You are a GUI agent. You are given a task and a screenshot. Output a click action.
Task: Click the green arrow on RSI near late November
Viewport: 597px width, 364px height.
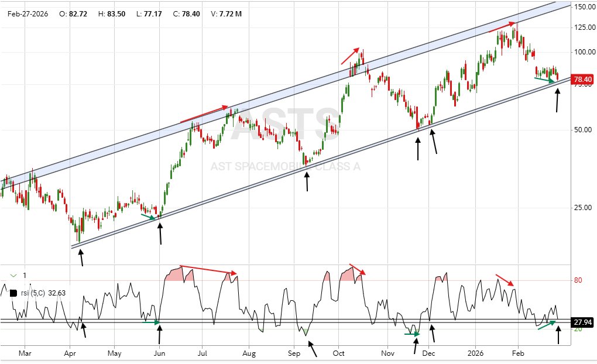pyautogui.click(x=412, y=334)
